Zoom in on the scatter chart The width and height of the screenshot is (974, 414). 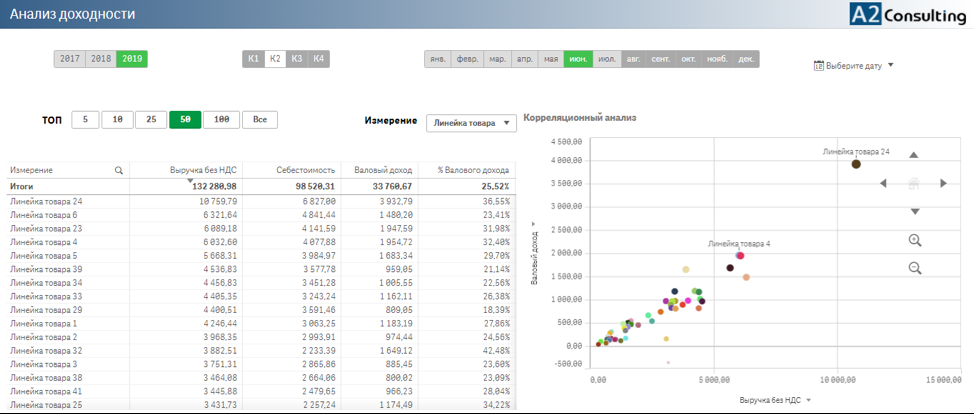[914, 240]
